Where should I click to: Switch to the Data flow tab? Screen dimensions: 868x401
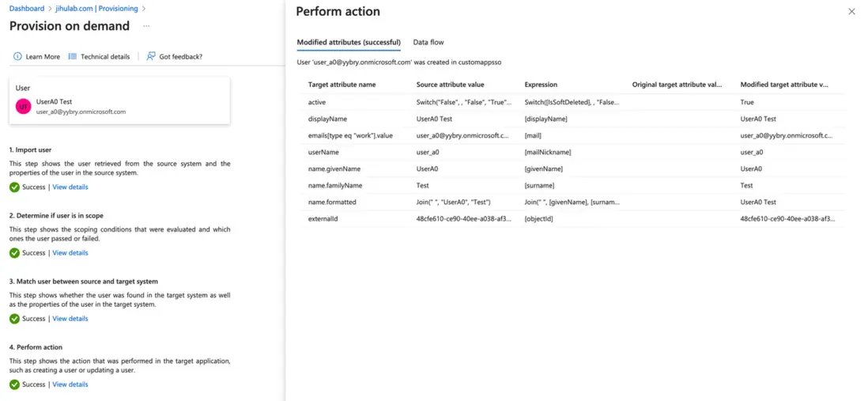[428, 42]
